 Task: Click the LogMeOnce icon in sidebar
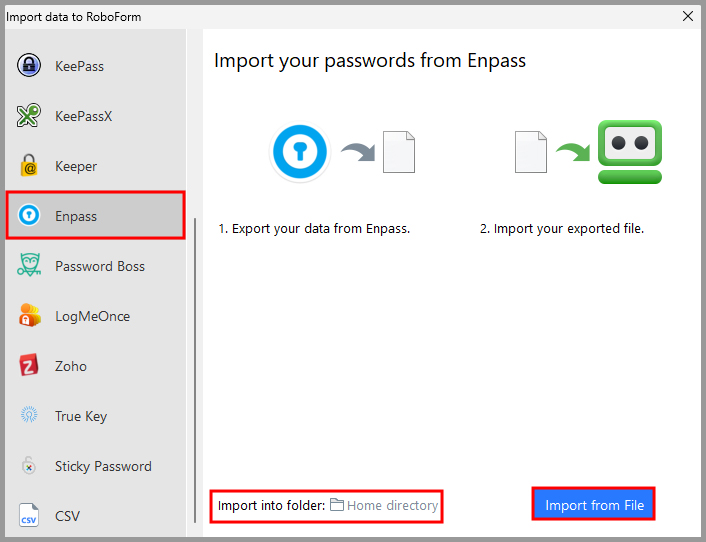29,316
